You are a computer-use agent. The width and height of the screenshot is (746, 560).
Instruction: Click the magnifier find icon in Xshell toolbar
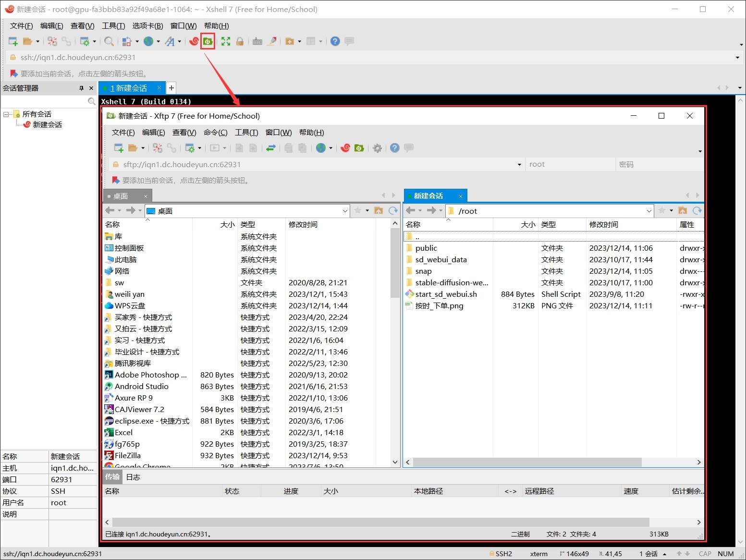109,42
